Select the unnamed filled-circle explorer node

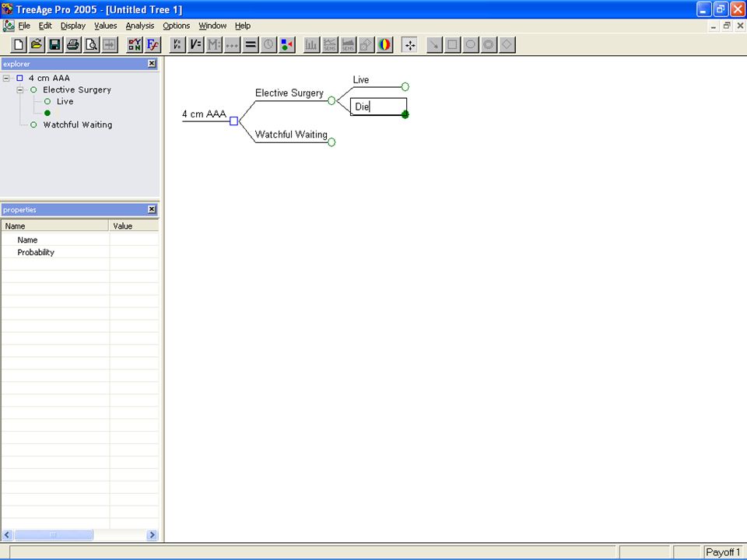[47, 113]
